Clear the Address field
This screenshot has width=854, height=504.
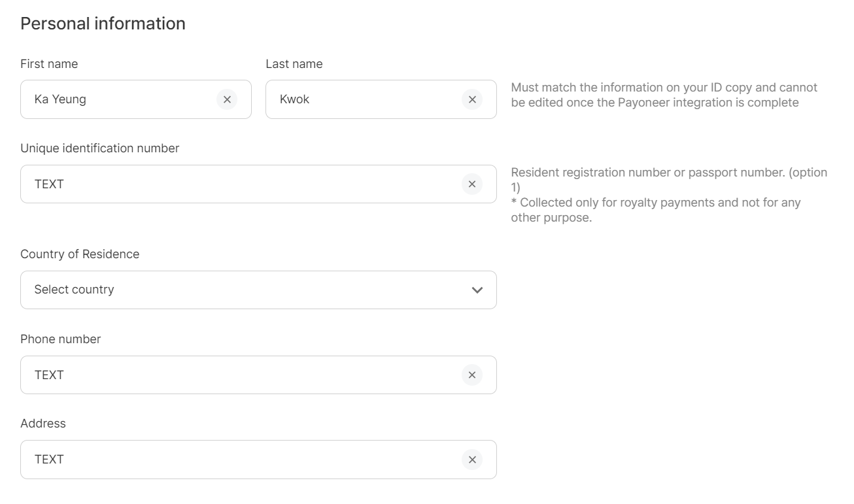(x=471, y=460)
